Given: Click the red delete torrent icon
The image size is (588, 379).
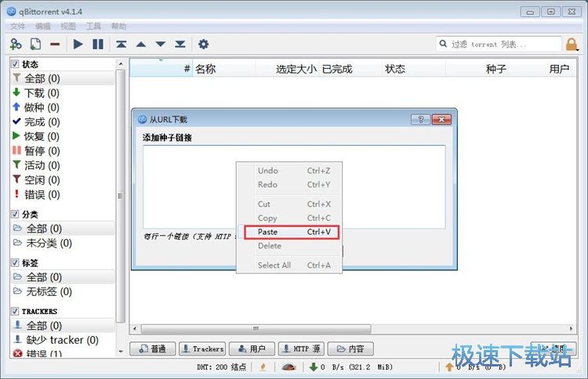Looking at the screenshot, I should pyautogui.click(x=55, y=44).
